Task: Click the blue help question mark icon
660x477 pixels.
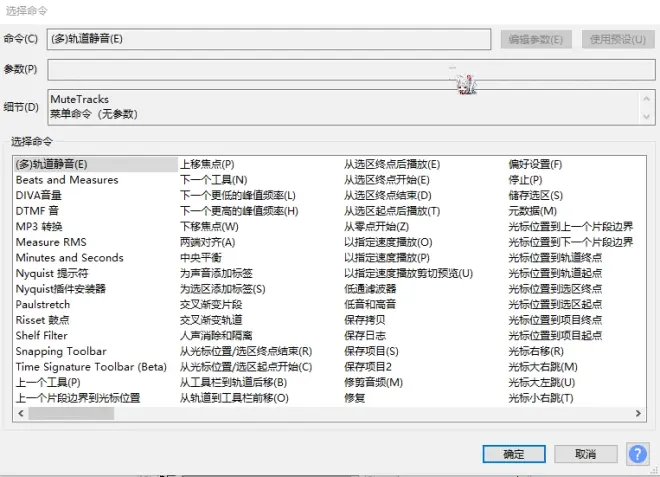Action: [637, 454]
